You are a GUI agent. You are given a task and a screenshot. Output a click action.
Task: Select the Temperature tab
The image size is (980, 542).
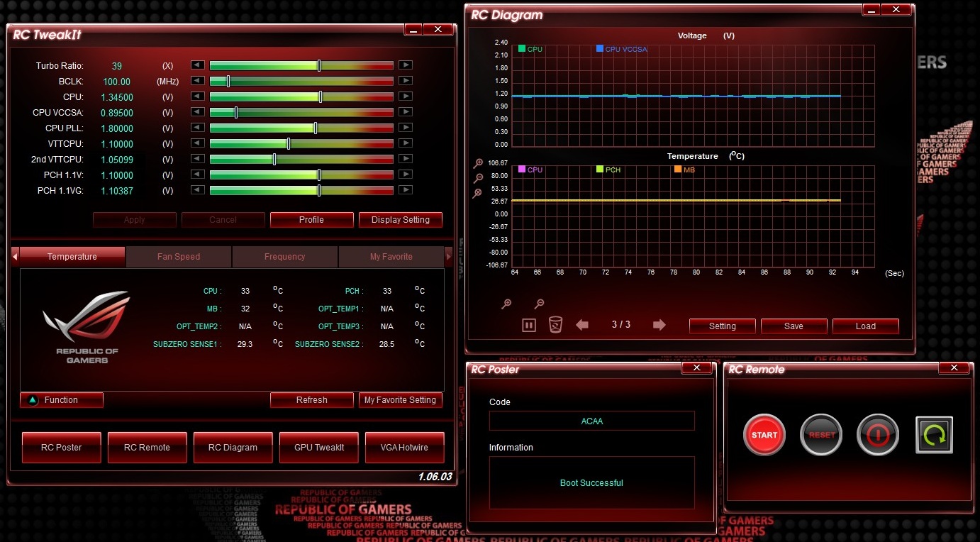pyautogui.click(x=72, y=257)
